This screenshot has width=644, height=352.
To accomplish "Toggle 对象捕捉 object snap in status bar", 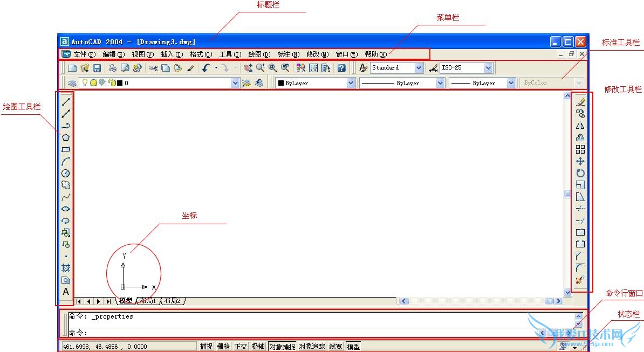I will [282, 347].
